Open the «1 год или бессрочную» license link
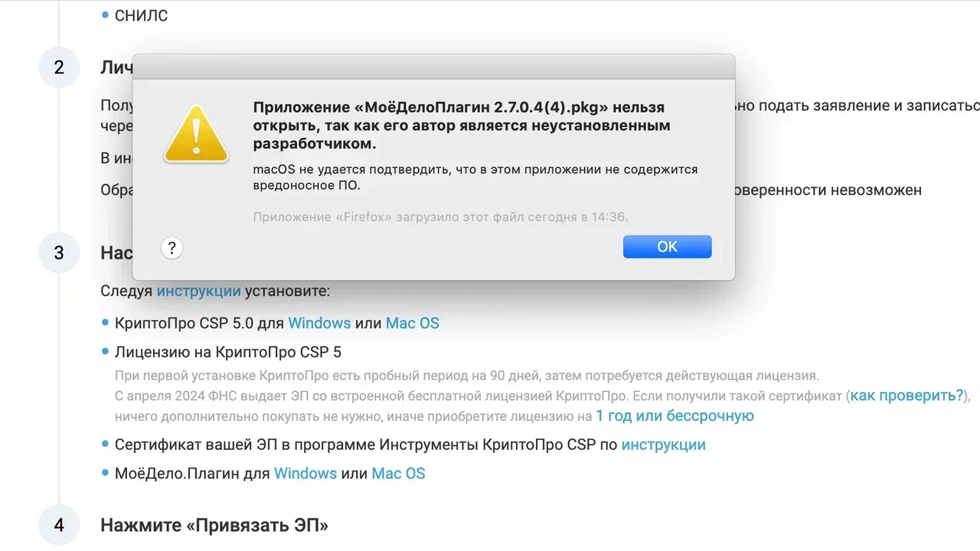 pyautogui.click(x=675, y=416)
